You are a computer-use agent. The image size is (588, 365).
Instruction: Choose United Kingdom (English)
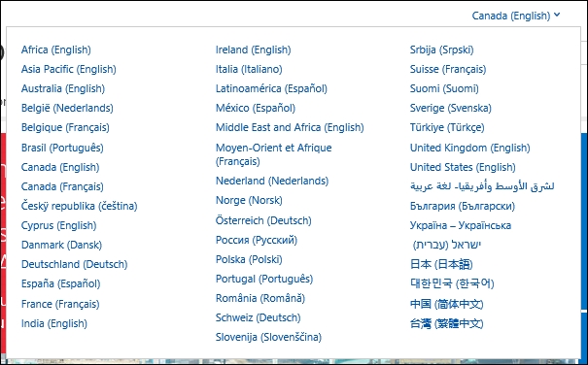pos(469,148)
